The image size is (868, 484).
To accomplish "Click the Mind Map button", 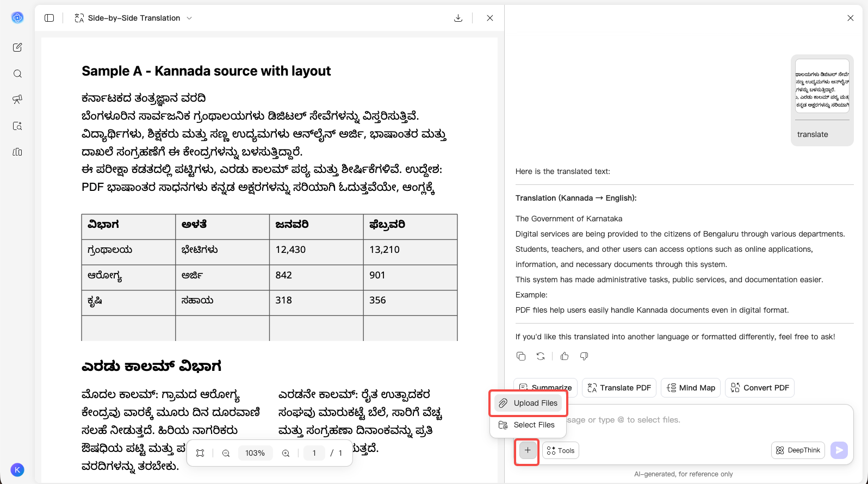I will tap(691, 388).
